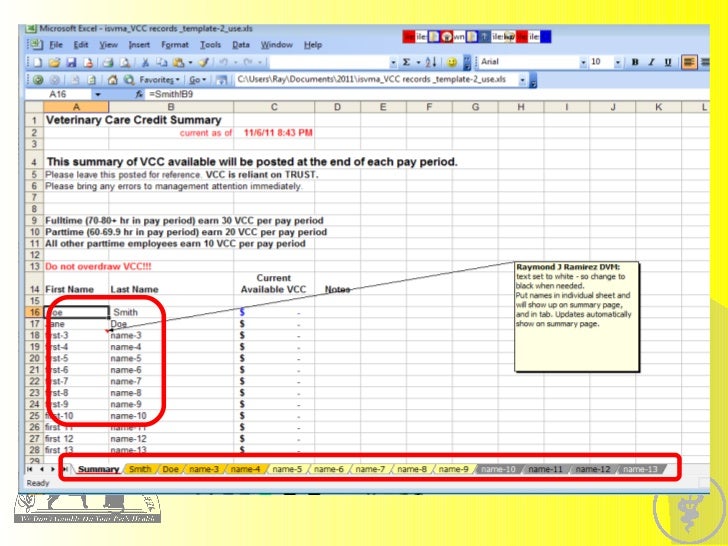
Task: Open the Go dropdown
Action: [x=197, y=80]
